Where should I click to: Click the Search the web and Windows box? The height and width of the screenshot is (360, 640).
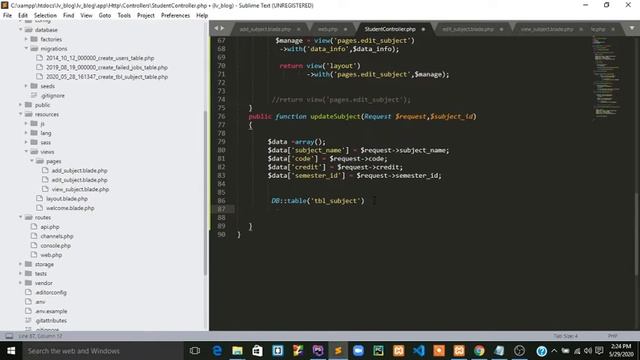(102, 351)
